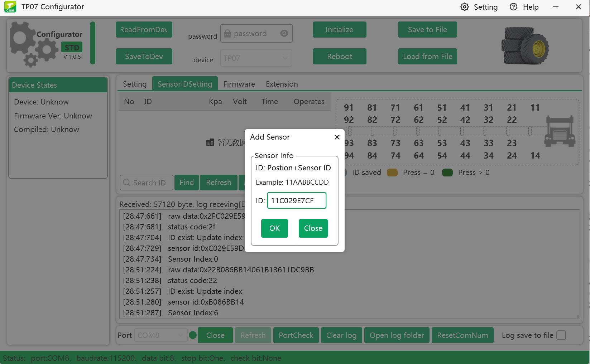The width and height of the screenshot is (590, 364).
Task: Click the tire stack image at top right
Action: tap(524, 45)
